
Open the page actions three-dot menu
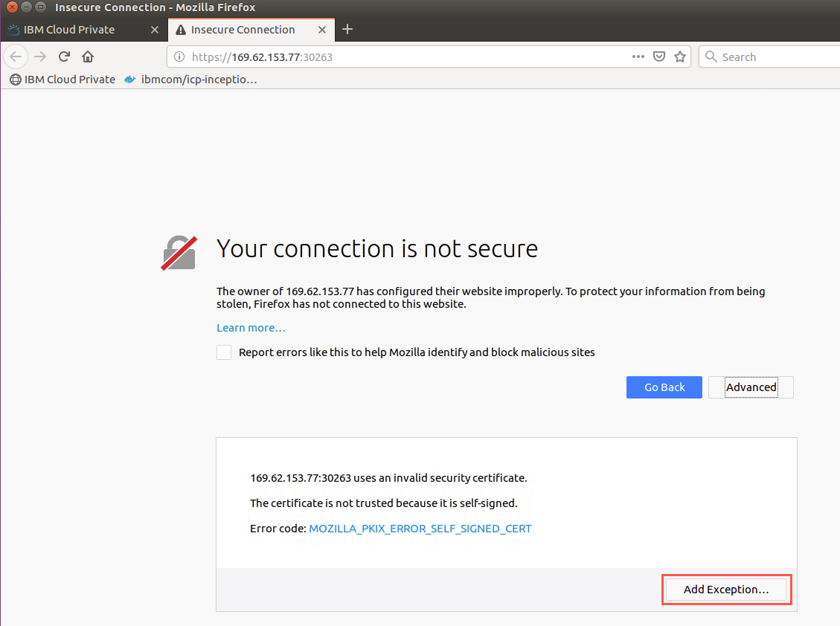tap(638, 57)
